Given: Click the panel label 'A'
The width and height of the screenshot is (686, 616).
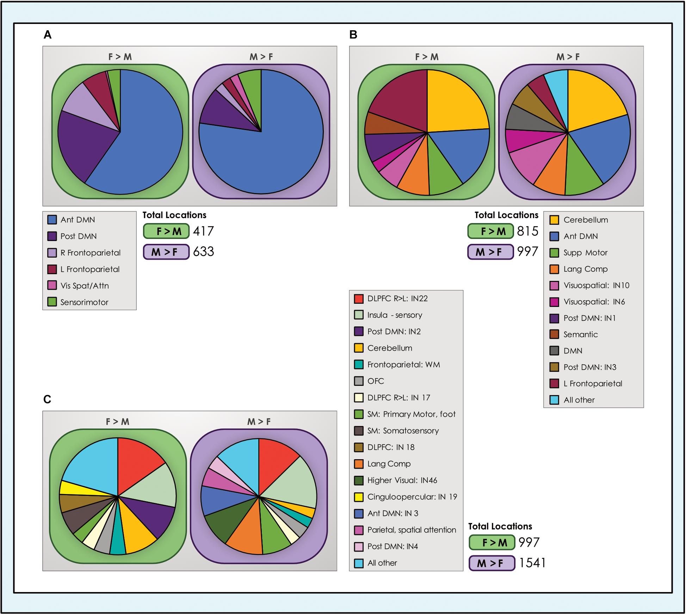Looking at the screenshot, I should point(48,35).
